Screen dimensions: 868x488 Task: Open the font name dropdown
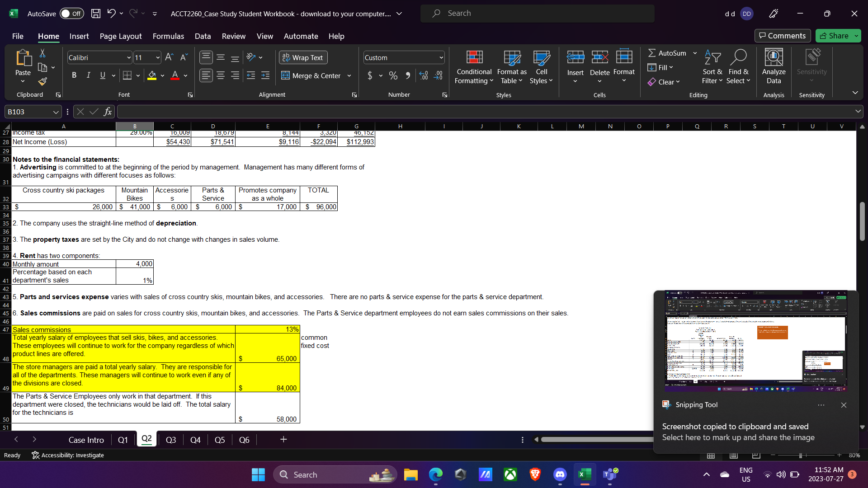click(x=129, y=58)
